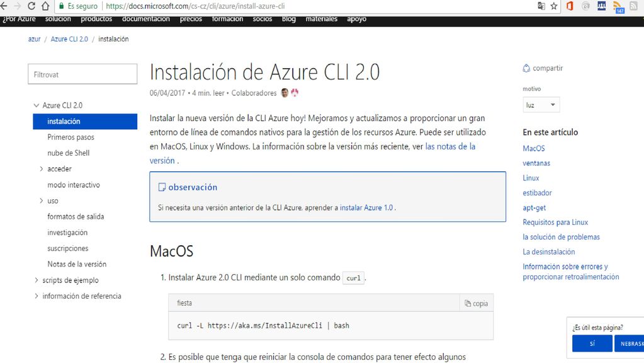Open the Office extension icon
The image size is (644, 363).
click(570, 6)
